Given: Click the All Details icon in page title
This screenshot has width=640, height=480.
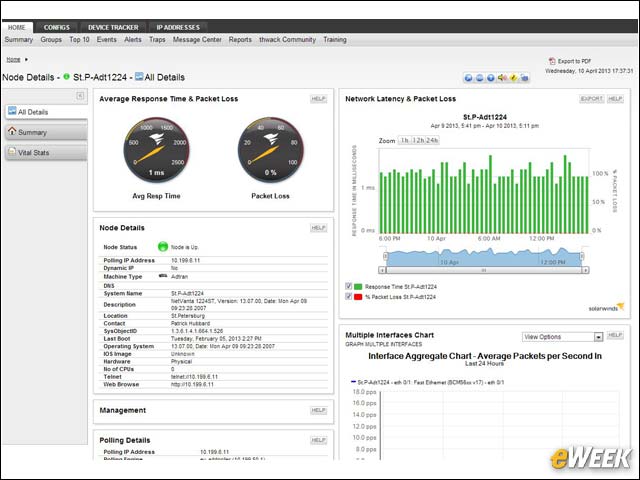Looking at the screenshot, I should (x=139, y=76).
